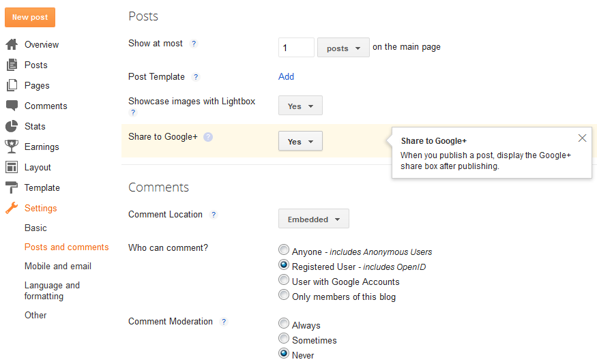Expand the Comment Location Embedded dropdown
The image size is (597, 364).
pyautogui.click(x=314, y=219)
